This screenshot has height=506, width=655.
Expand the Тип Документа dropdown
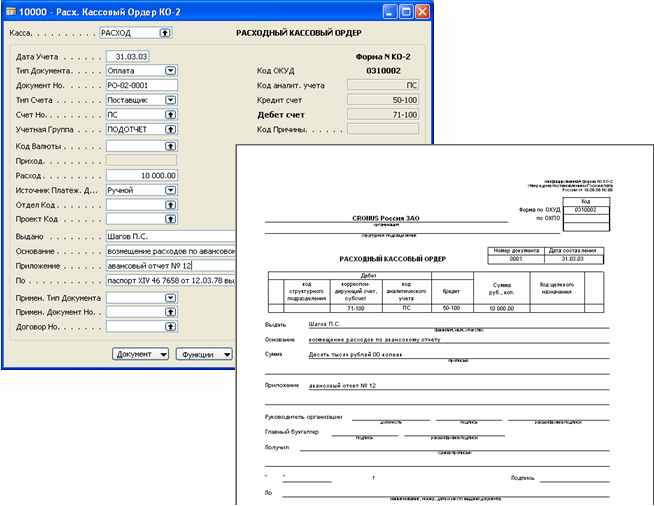tap(170, 71)
